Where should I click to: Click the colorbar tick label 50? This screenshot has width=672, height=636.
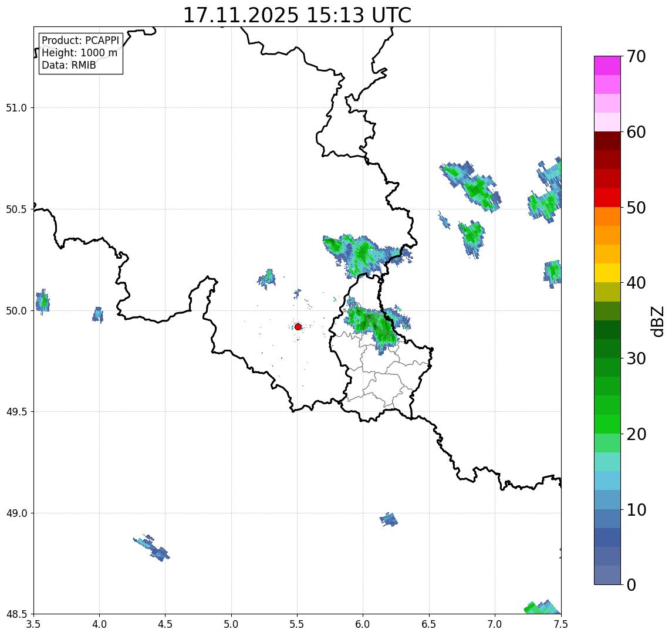click(636, 208)
